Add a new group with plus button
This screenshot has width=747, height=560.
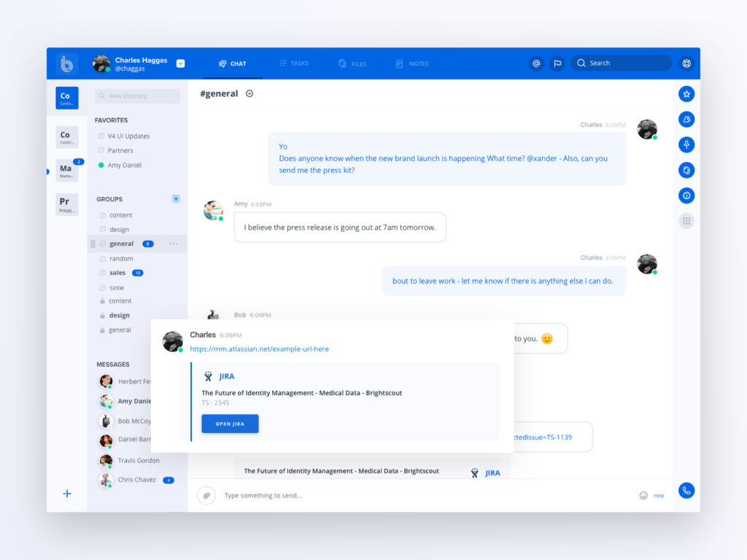(x=176, y=198)
